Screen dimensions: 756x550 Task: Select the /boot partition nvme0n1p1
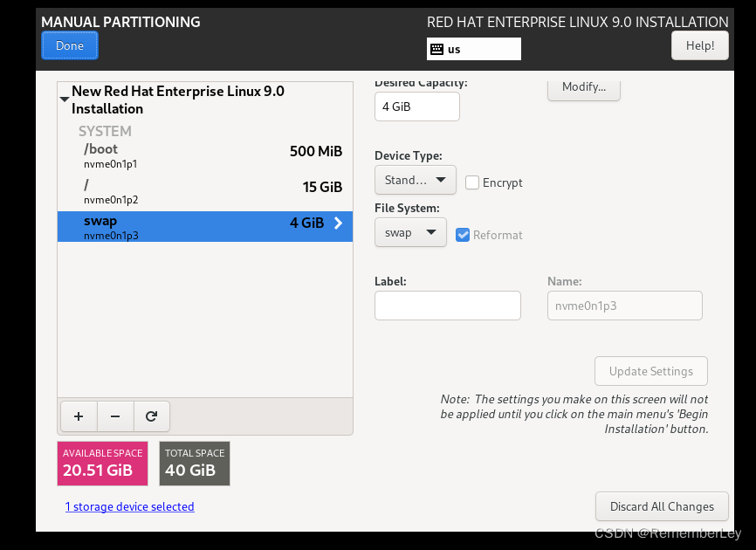(205, 155)
